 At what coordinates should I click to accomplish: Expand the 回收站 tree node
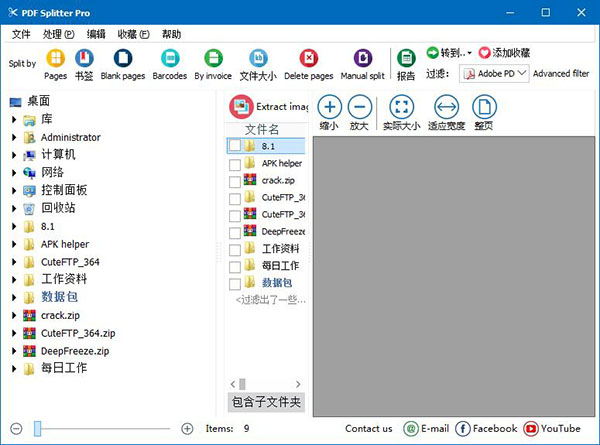(14, 208)
